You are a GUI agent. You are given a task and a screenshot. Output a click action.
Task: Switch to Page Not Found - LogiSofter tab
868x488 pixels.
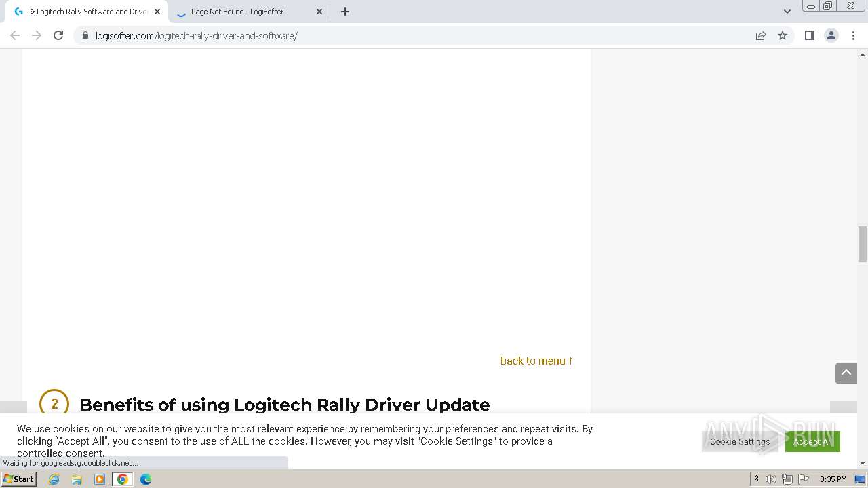(x=248, y=12)
